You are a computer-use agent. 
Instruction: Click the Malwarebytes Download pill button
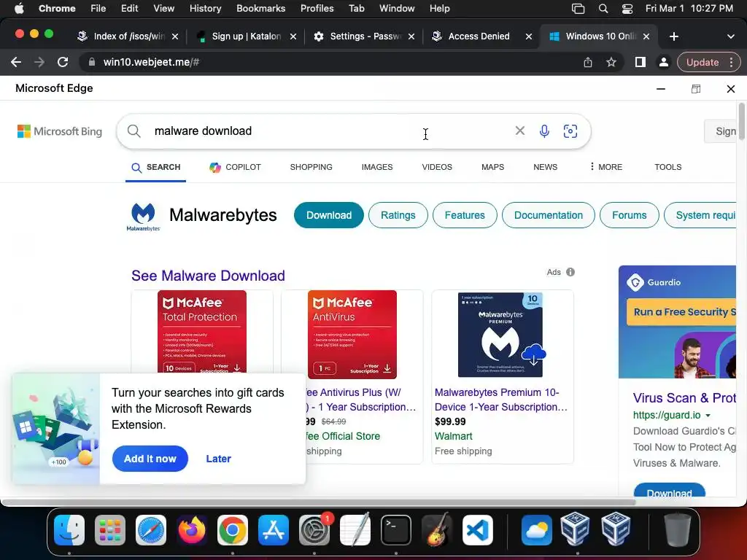coord(329,215)
